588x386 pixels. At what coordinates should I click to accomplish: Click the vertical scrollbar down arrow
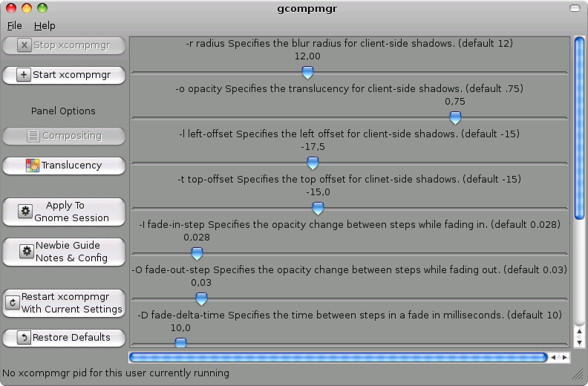579,342
